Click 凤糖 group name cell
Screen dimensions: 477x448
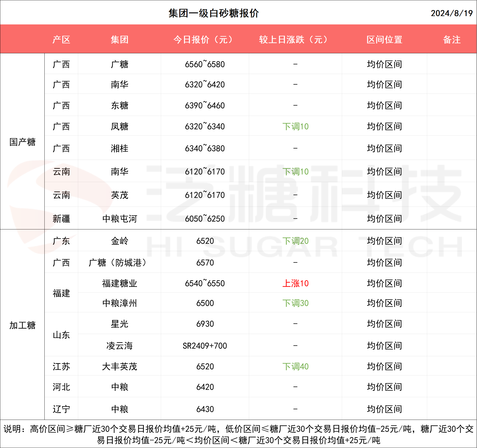[120, 127]
